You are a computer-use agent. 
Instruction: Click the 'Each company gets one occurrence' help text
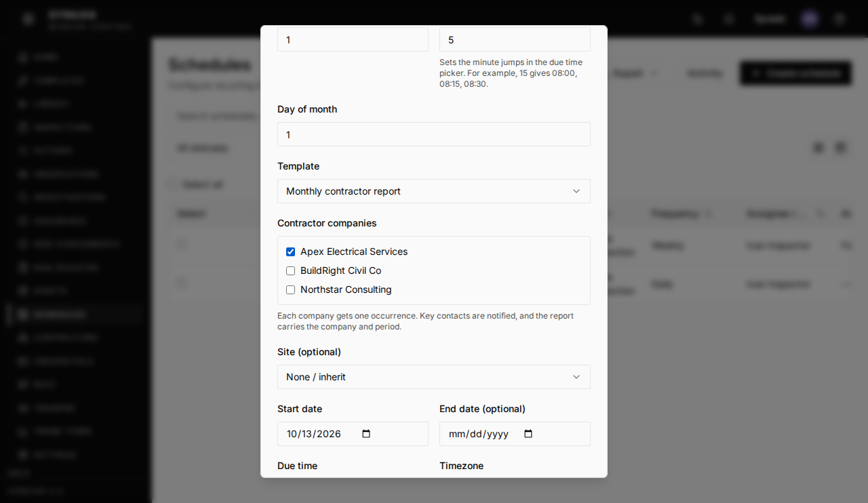[426, 321]
